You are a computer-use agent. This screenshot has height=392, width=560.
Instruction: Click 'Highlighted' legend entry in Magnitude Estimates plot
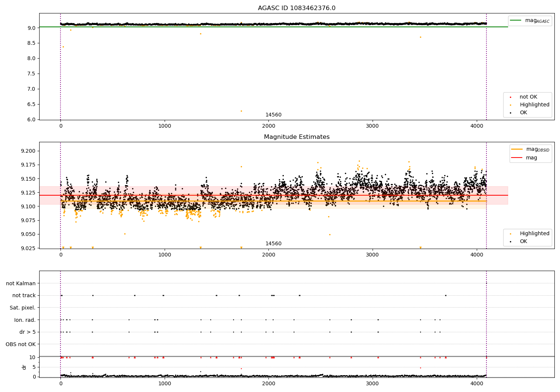tap(534, 234)
